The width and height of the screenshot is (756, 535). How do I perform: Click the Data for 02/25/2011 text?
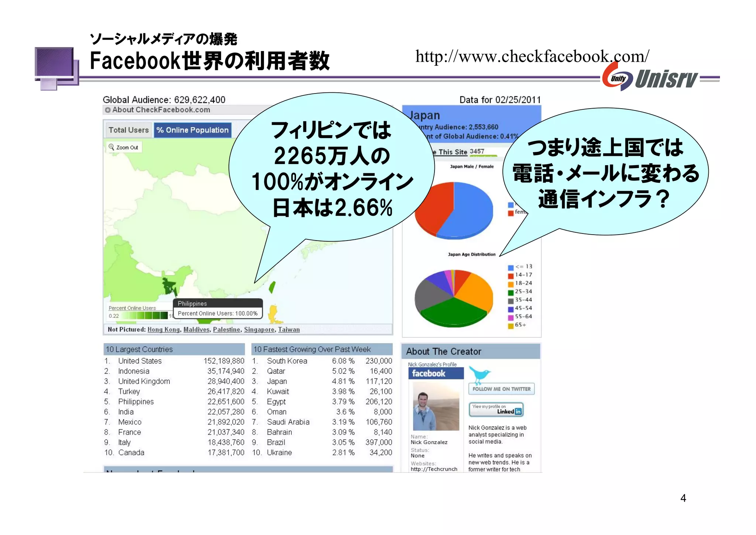point(500,100)
